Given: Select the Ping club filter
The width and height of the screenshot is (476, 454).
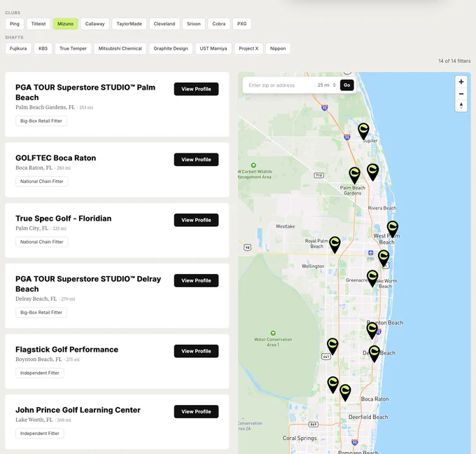Looking at the screenshot, I should [14, 24].
